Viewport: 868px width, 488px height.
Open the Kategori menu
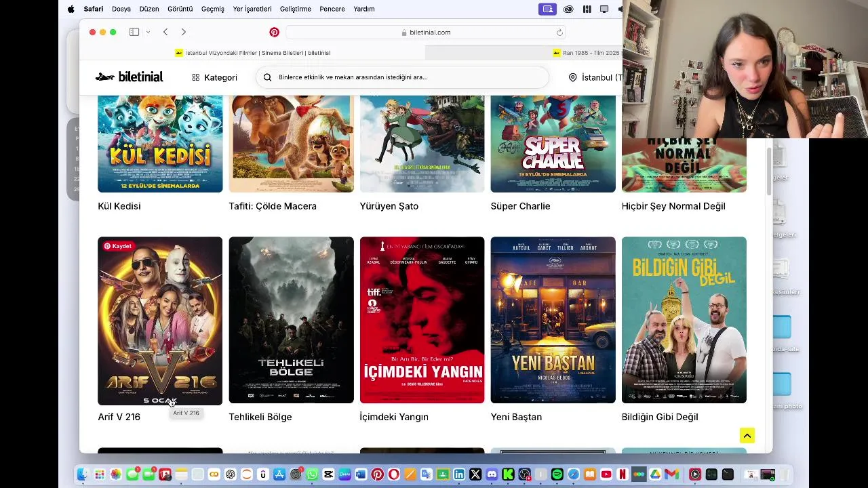click(x=214, y=77)
